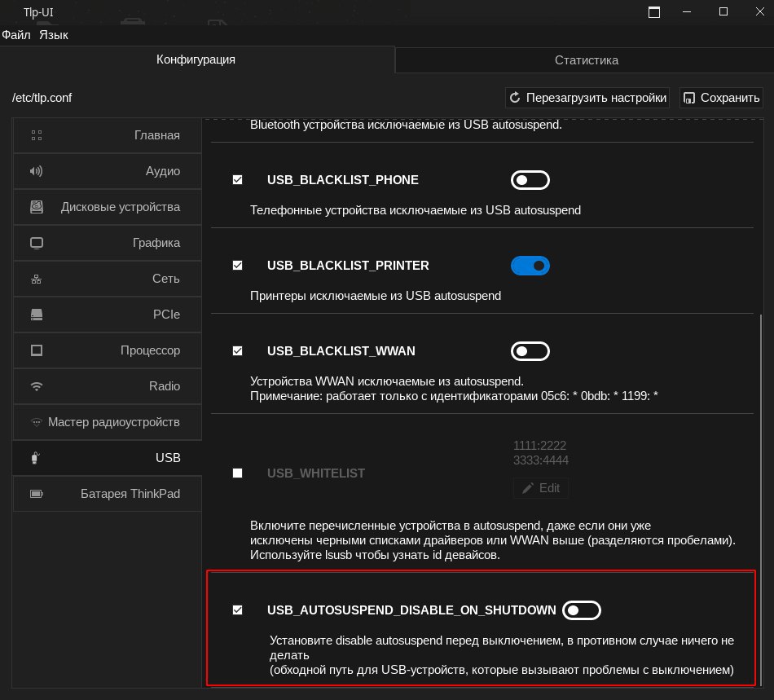Open the Мастер радиоустройств icon

click(x=37, y=422)
